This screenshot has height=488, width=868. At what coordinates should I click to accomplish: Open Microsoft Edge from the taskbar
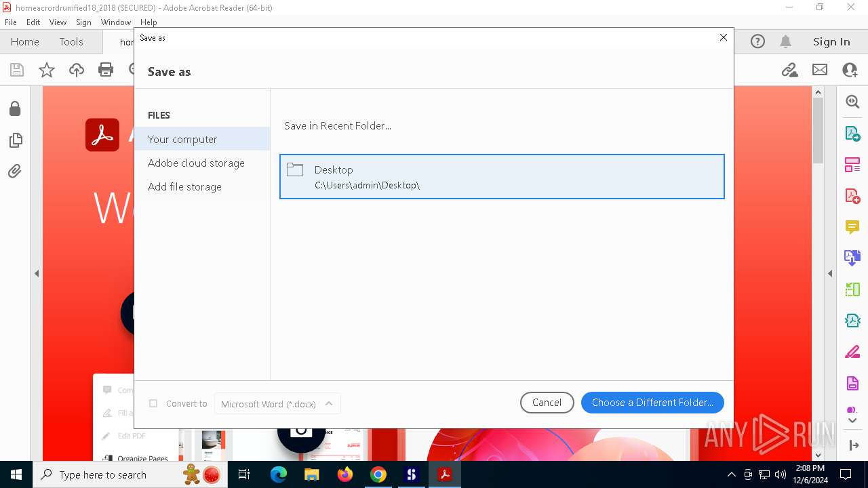click(x=279, y=474)
